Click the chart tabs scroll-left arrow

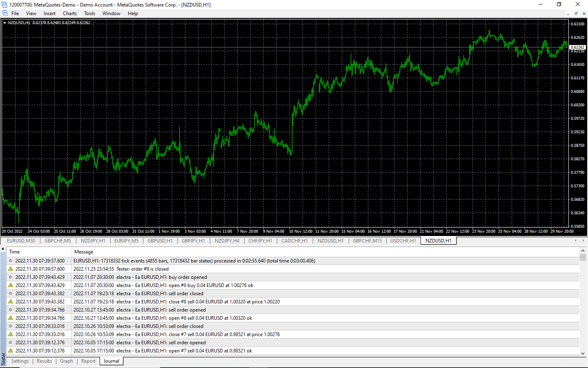click(x=576, y=240)
